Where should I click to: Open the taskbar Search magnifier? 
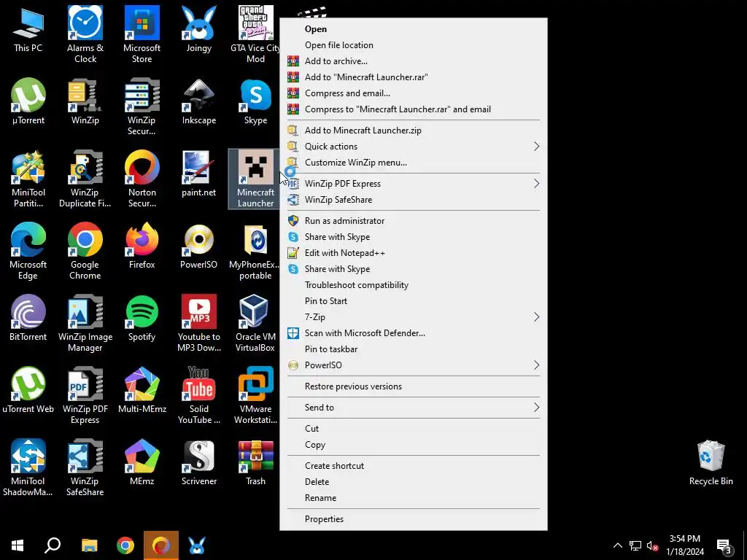53,545
